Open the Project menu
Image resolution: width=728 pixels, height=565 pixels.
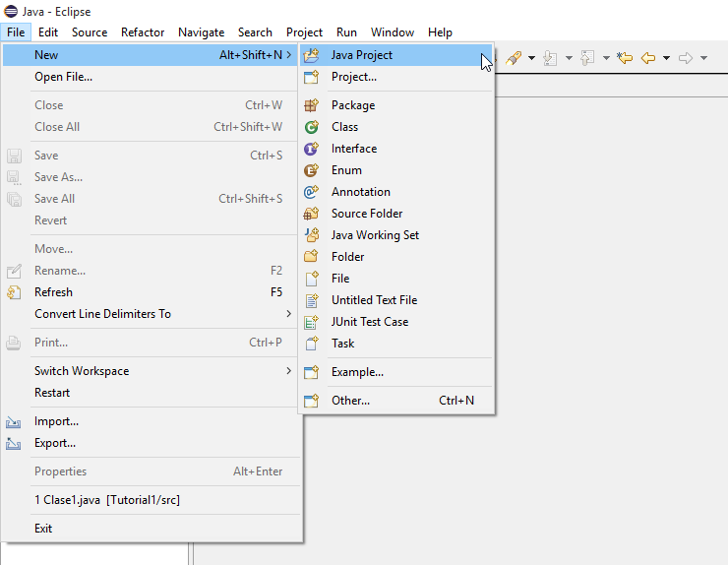pos(304,32)
